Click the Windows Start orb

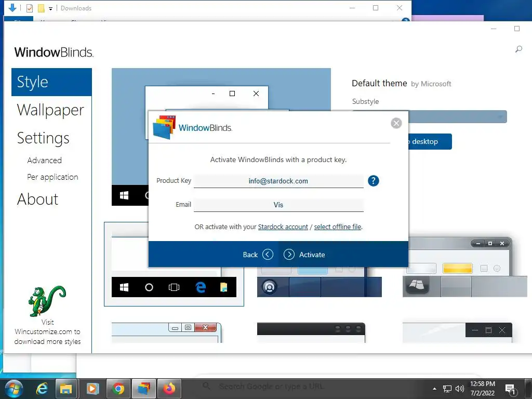(14, 389)
